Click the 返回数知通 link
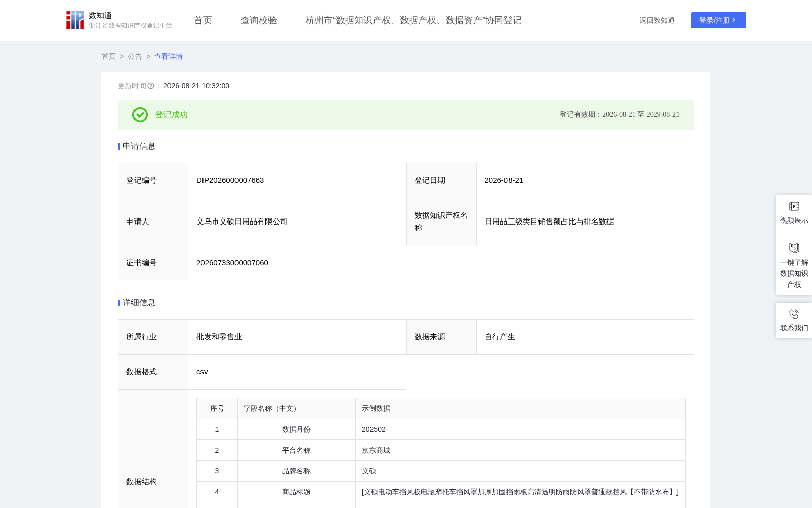Viewport: 812px width, 508px height. coord(657,20)
